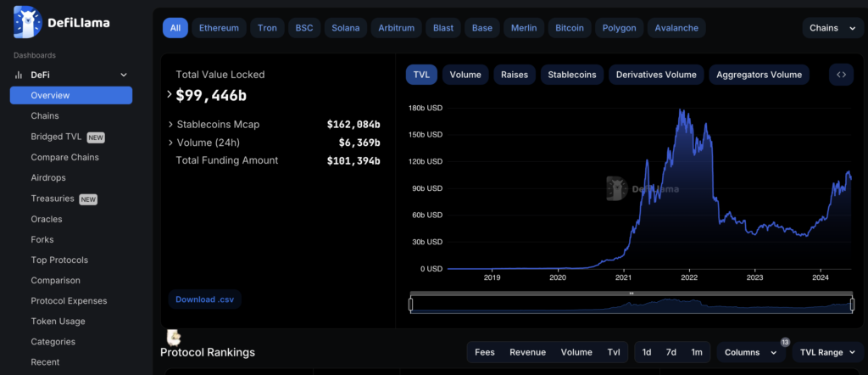Click the DefiLlama logo icon
The height and width of the screenshot is (375, 868).
click(x=28, y=22)
